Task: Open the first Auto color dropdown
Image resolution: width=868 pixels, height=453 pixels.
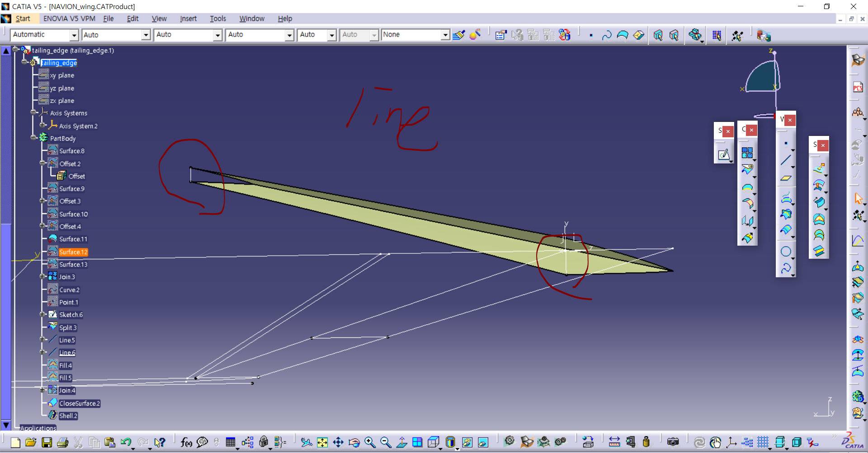Action: pos(146,35)
